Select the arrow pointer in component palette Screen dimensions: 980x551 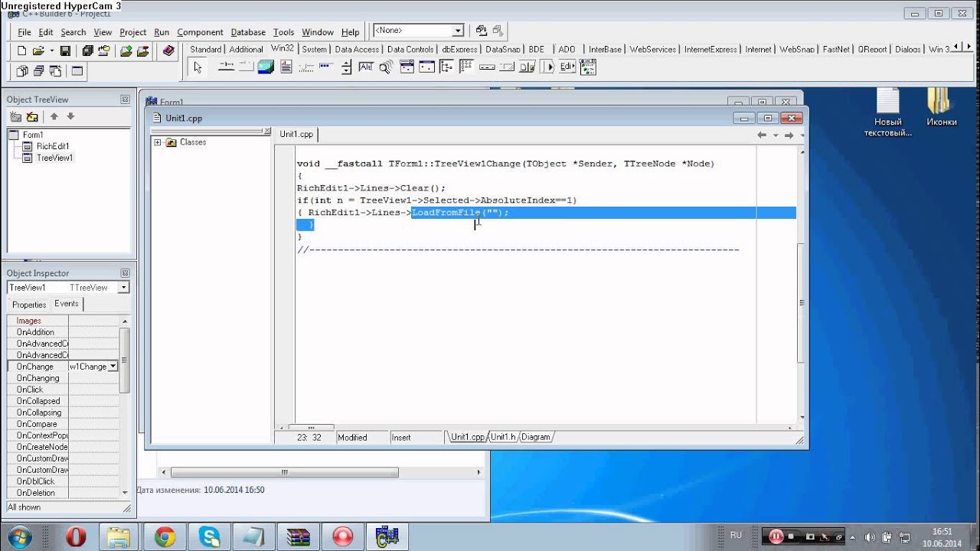198,67
